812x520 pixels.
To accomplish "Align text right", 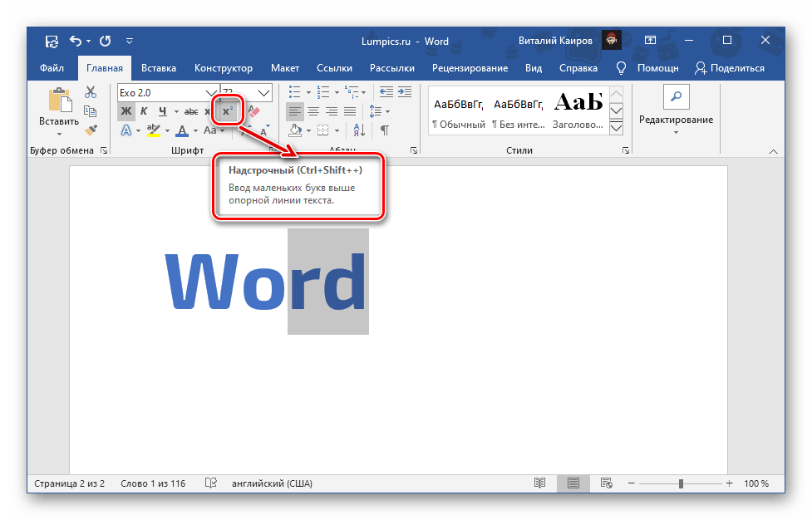I will (332, 111).
